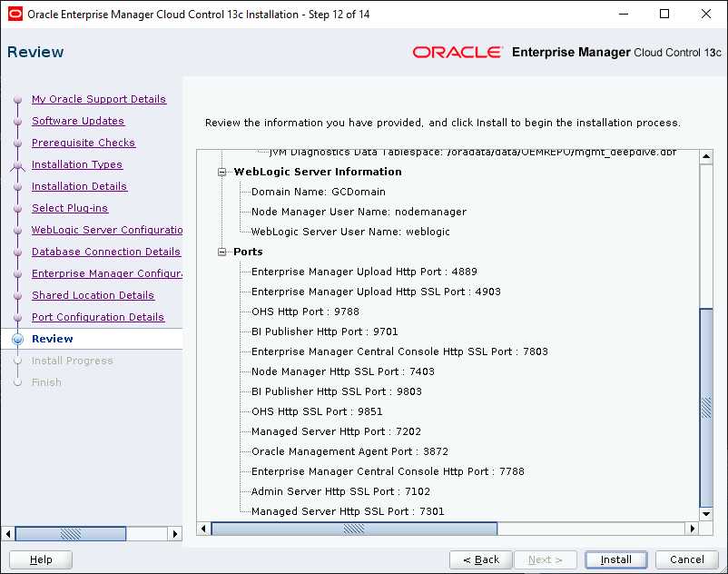Viewport: 728px width, 574px height.
Task: Select Managed Server Http SSL Port 7301
Action: coord(348,511)
